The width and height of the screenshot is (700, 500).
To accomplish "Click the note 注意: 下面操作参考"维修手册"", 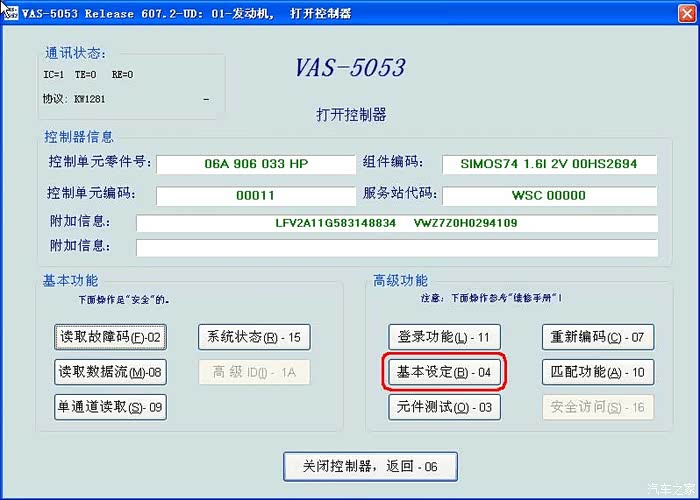I will click(x=492, y=298).
